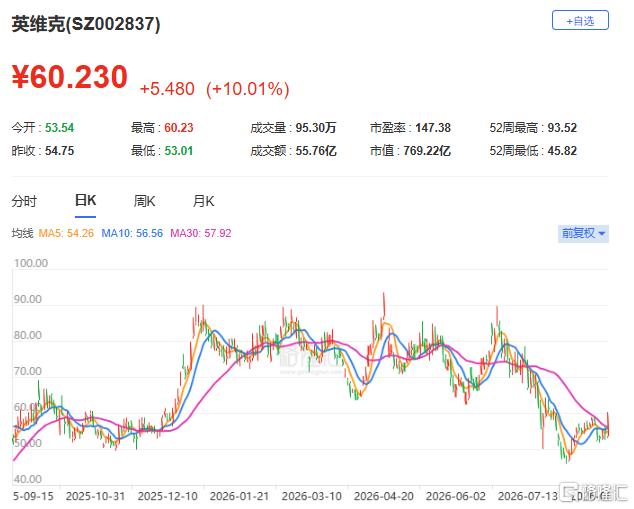Click the 均线 moving-average label
The height and width of the screenshot is (509, 634).
point(22,233)
